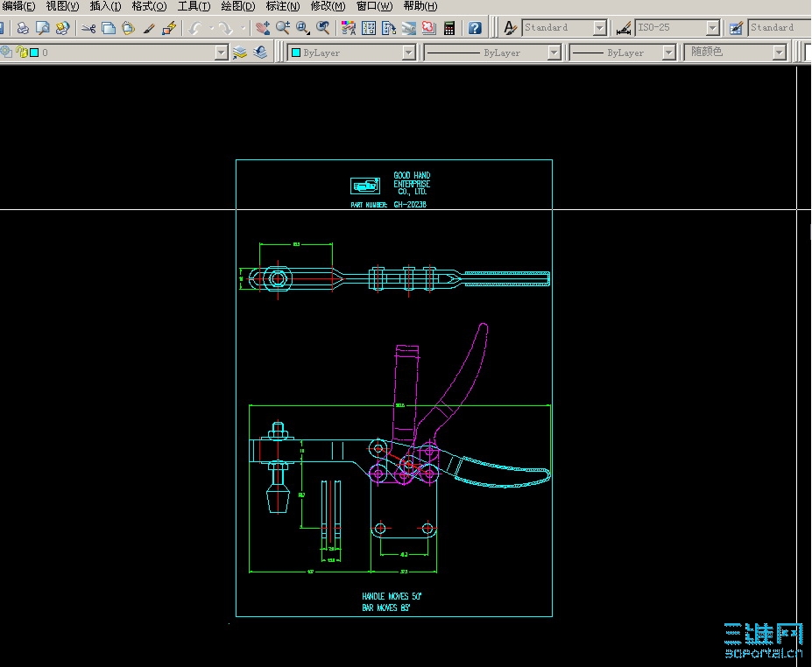
Task: Open the Table Style manager icon
Action: click(736, 28)
